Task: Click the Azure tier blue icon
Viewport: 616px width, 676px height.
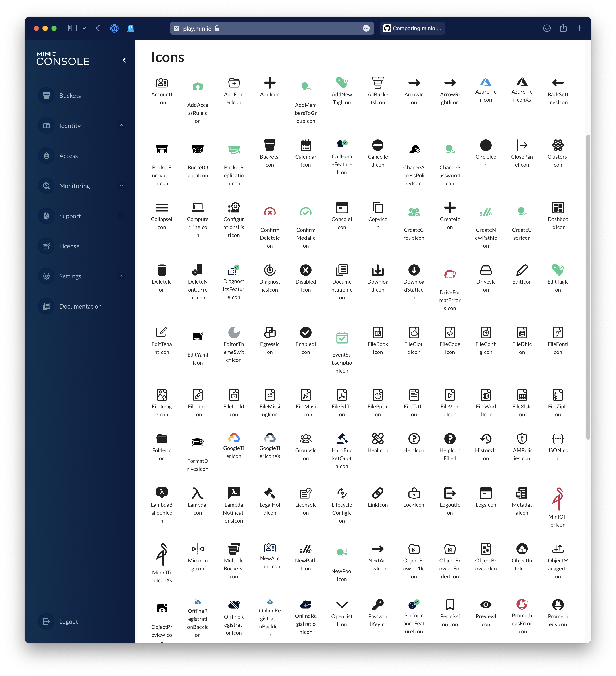Action: tap(486, 81)
